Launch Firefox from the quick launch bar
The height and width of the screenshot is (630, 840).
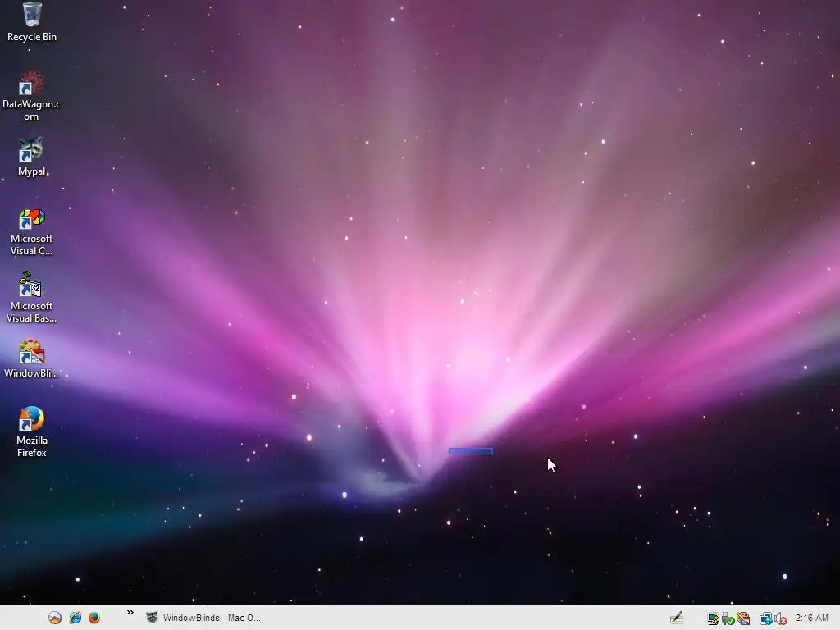(x=94, y=618)
